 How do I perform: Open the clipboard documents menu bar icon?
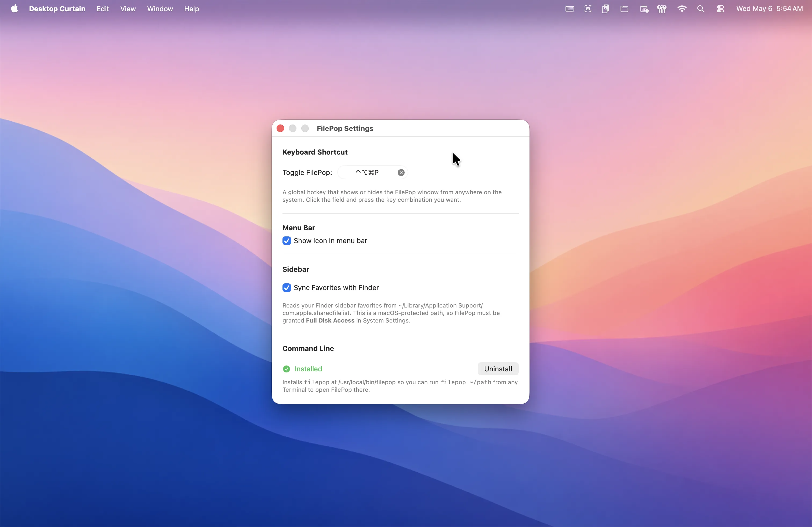[606, 9]
